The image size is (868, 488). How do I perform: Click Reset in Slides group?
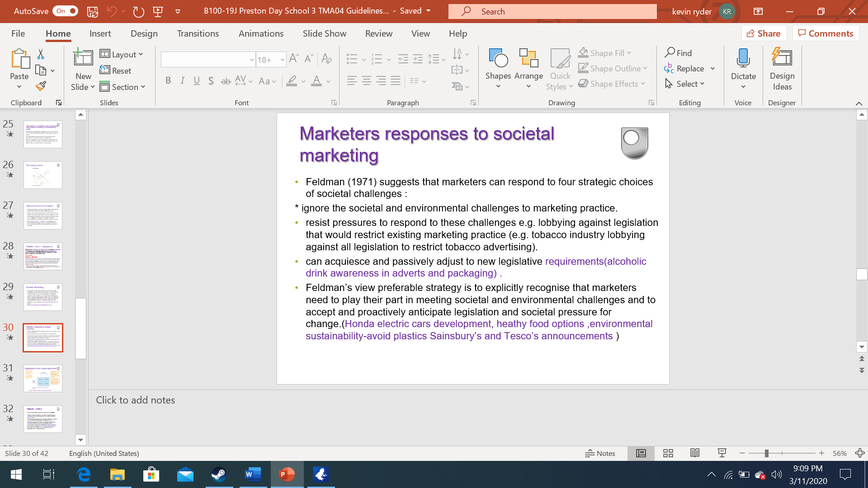click(116, 70)
